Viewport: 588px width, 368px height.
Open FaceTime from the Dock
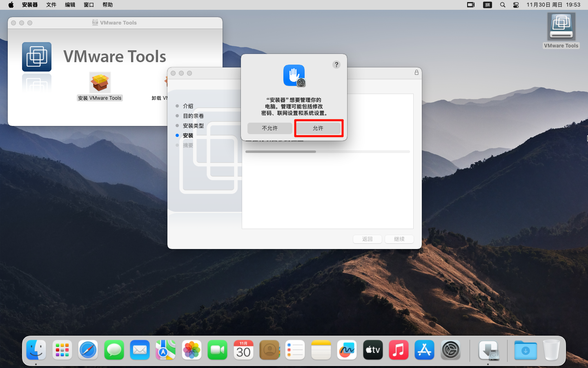(x=218, y=350)
